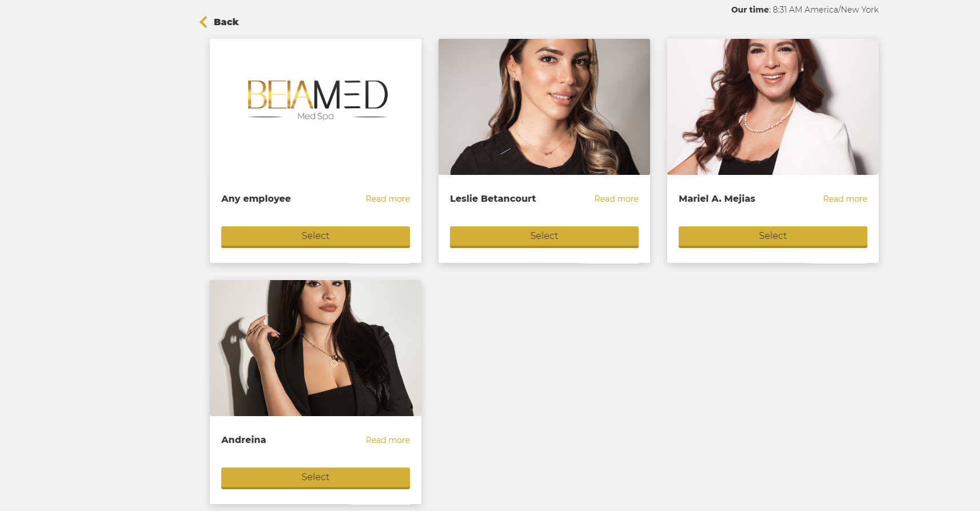
Task: Click the America/New York timezone label
Action: (x=842, y=10)
